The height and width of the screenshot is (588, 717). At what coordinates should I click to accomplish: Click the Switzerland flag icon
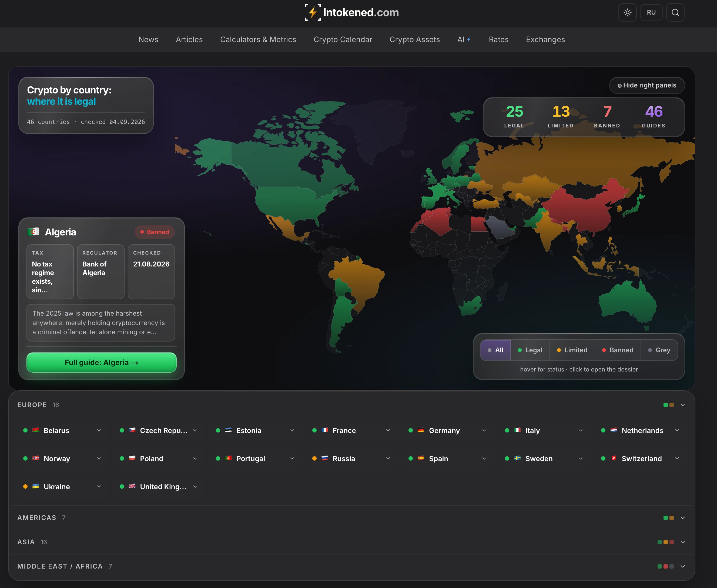tap(614, 458)
